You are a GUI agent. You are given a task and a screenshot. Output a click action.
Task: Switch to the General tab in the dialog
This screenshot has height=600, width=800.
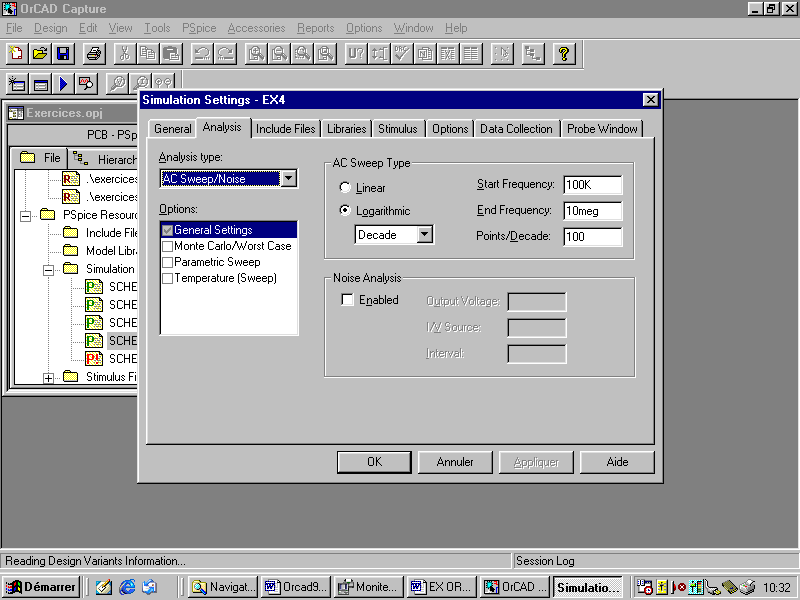coord(172,129)
